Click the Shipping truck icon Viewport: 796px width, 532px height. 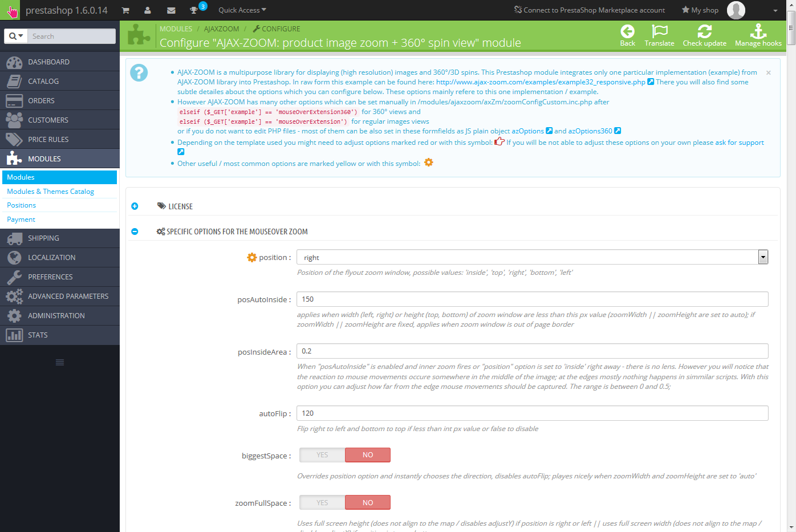click(x=14, y=238)
